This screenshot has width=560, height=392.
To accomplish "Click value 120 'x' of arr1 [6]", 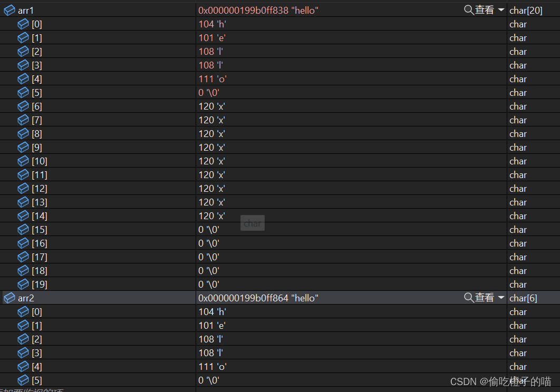I will coord(211,106).
